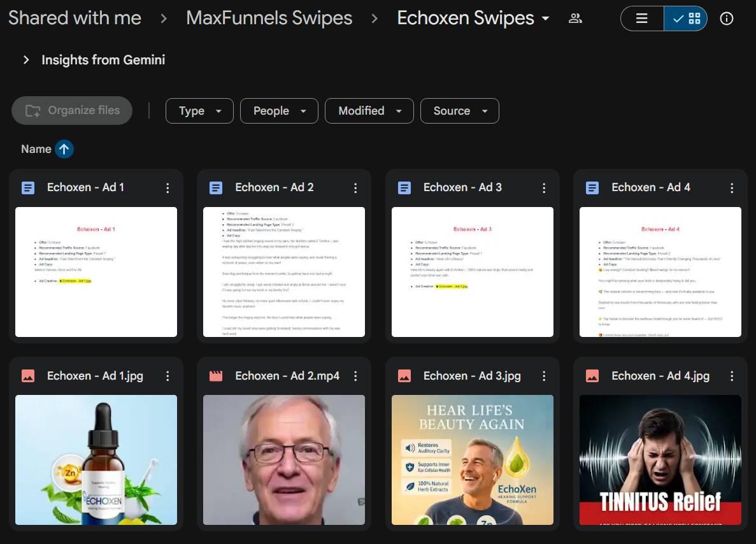Open the Modified filter dropdown

click(x=369, y=111)
